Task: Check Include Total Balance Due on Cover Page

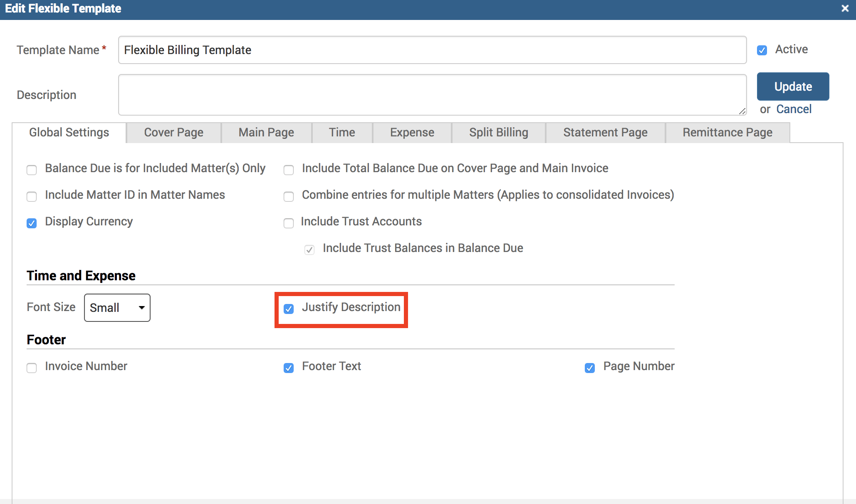Action: click(289, 170)
